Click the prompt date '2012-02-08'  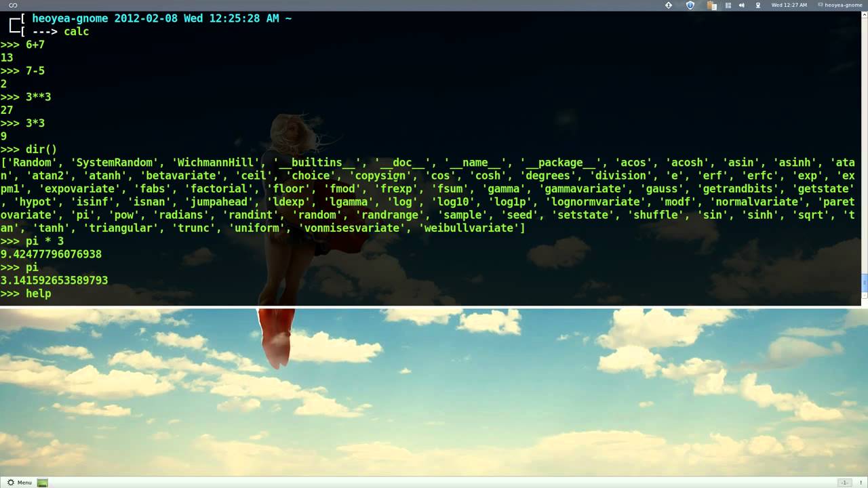coord(146,18)
